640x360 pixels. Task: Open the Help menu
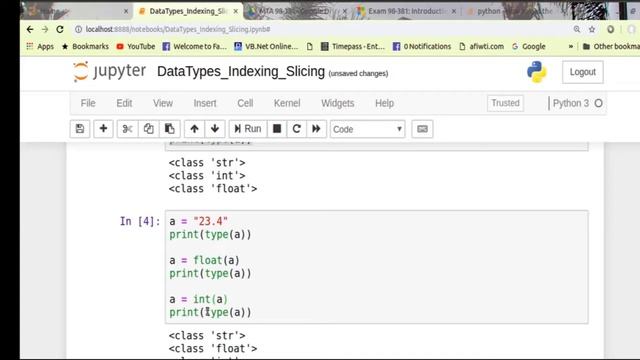coord(384,103)
